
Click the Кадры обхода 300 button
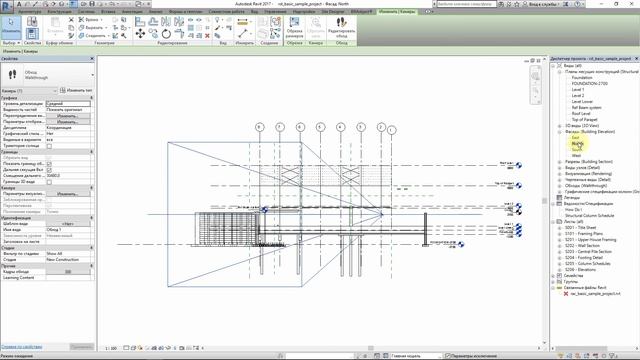coord(68,272)
